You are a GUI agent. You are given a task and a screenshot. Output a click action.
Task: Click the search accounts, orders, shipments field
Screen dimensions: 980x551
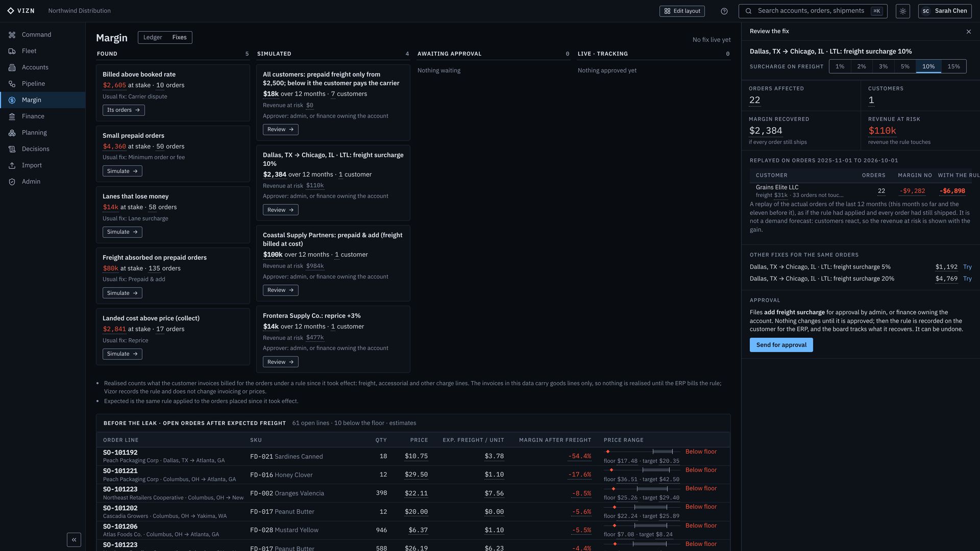813,11
